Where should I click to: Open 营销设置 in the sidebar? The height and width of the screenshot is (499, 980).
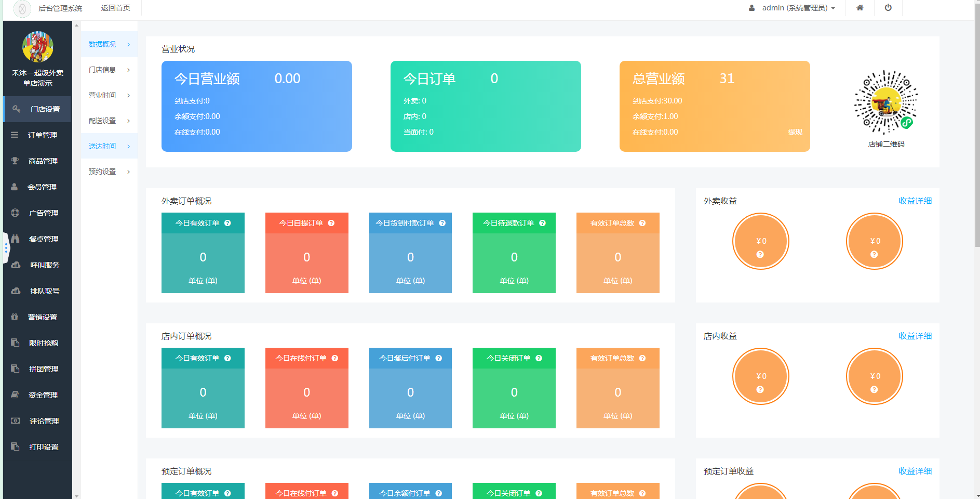(x=42, y=317)
